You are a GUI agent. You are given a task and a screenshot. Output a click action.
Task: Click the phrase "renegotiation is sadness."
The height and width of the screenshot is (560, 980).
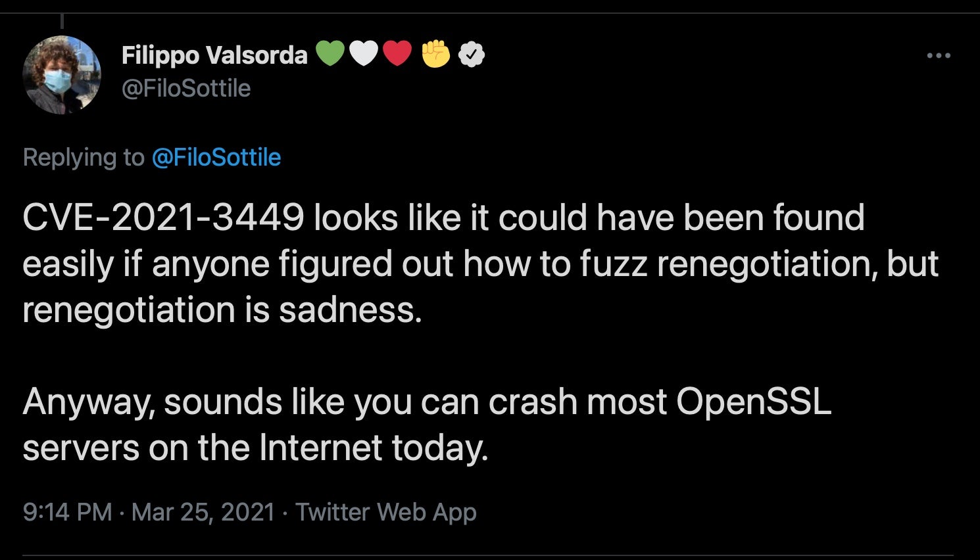click(222, 310)
